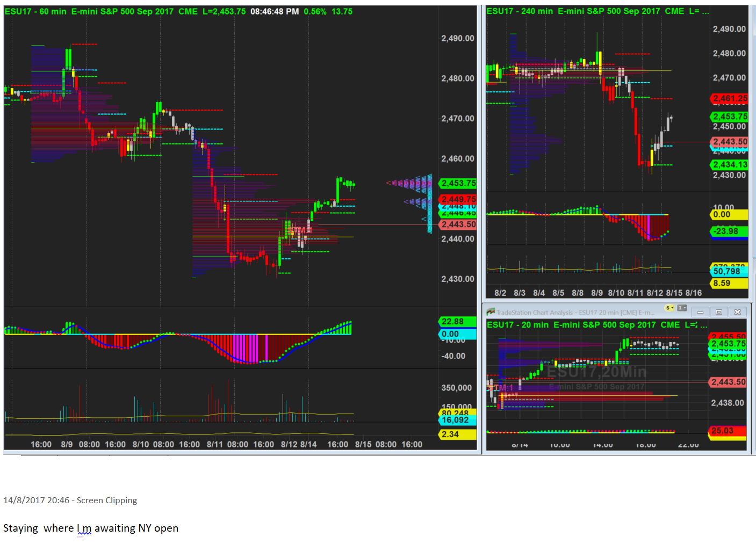Minimize the ESU17 20 min chart window
This screenshot has height=544, width=756.
pos(700,312)
